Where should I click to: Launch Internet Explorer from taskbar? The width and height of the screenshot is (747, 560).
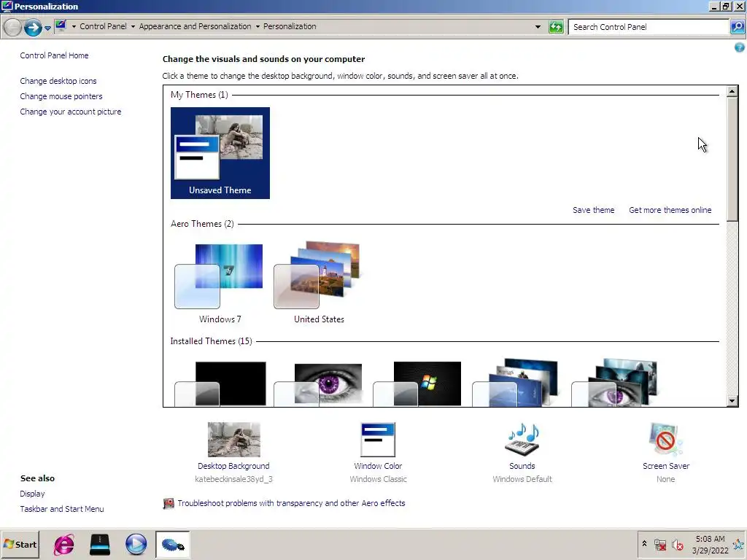tap(64, 544)
